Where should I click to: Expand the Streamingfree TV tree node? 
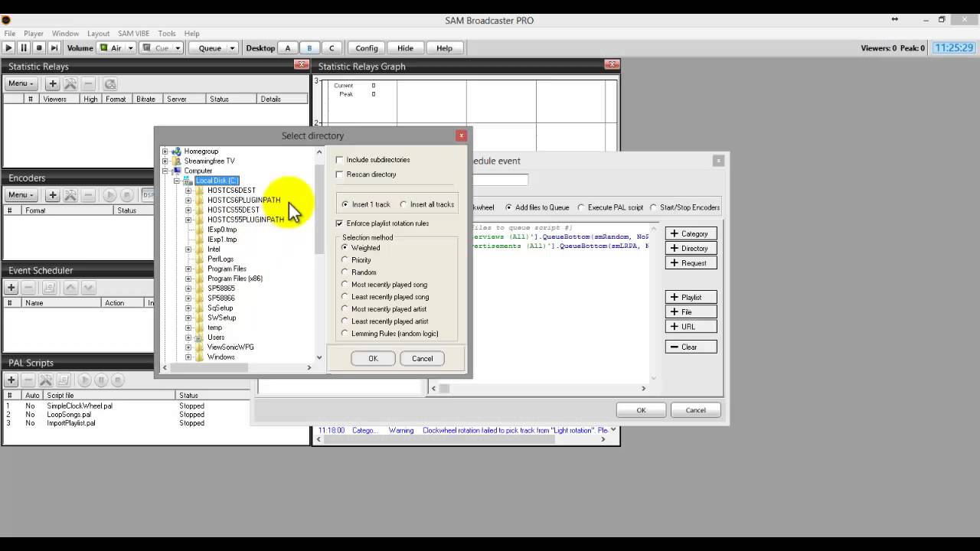[x=165, y=161]
